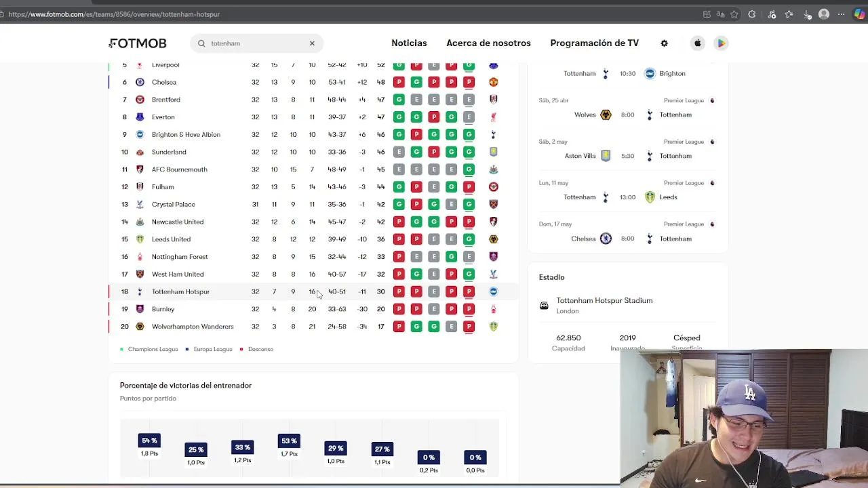The image size is (868, 488).
Task: Click the browser address bar URL
Action: point(114,14)
